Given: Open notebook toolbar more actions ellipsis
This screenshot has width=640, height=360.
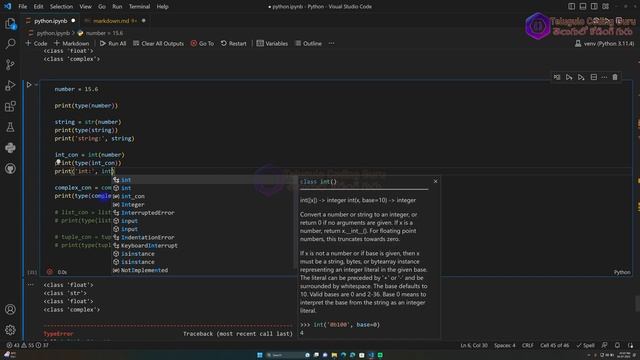Looking at the screenshot, I should (x=331, y=43).
